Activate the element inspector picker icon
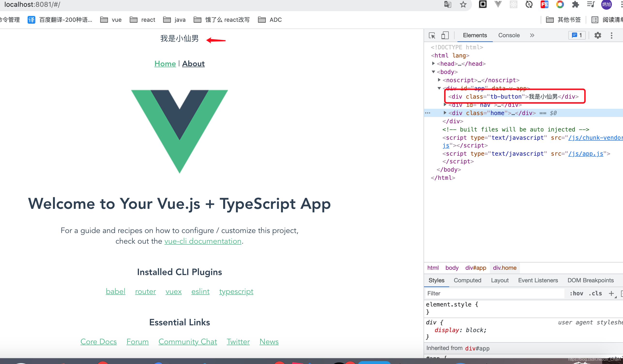The height and width of the screenshot is (364, 623). pyautogui.click(x=432, y=36)
